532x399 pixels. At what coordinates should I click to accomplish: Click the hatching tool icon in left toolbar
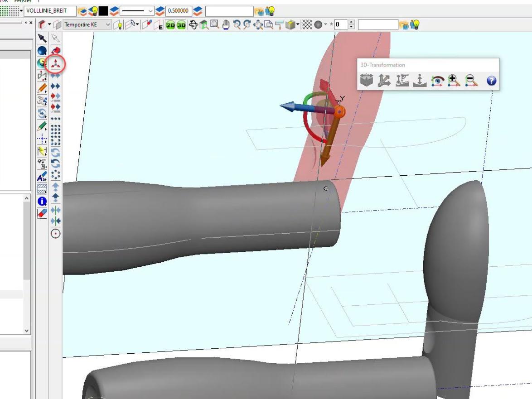(x=42, y=189)
